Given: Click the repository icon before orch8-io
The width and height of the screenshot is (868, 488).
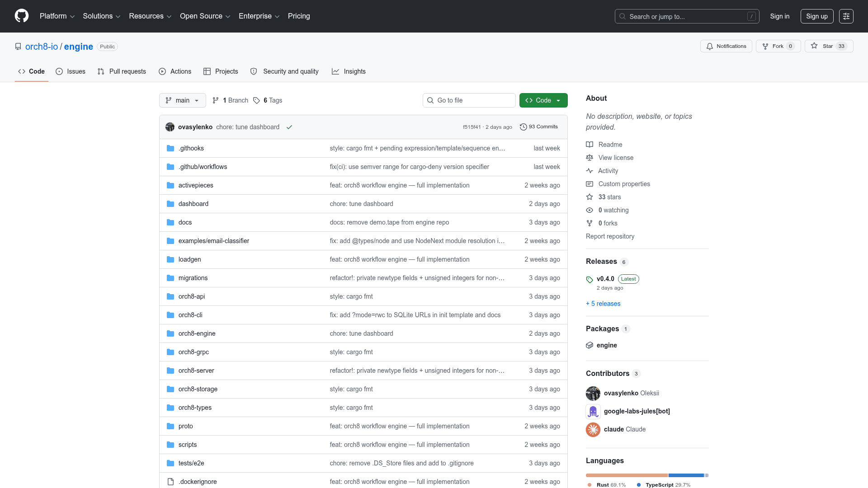Looking at the screenshot, I should pyautogui.click(x=18, y=47).
